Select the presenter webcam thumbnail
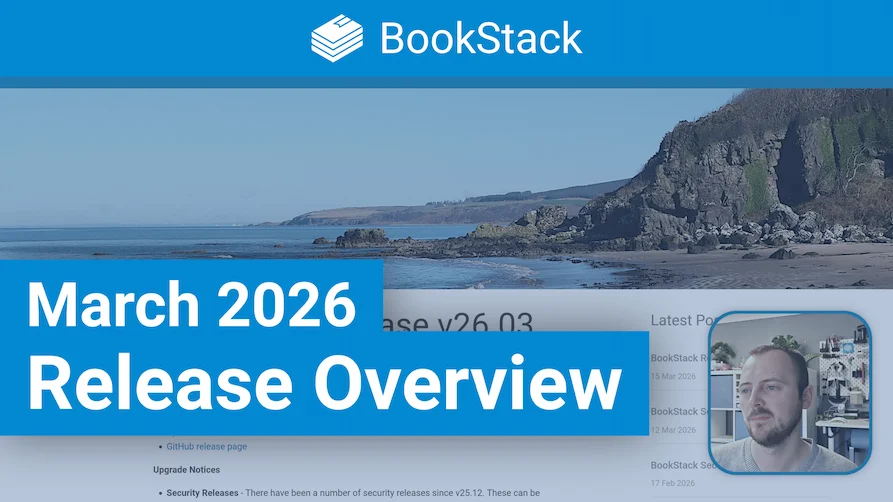Screen dimensions: 893x502 [790, 391]
